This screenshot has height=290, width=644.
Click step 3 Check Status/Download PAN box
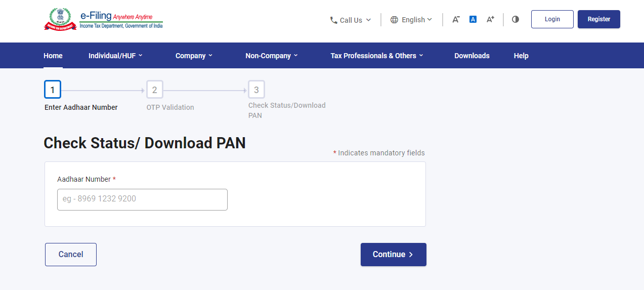click(256, 90)
